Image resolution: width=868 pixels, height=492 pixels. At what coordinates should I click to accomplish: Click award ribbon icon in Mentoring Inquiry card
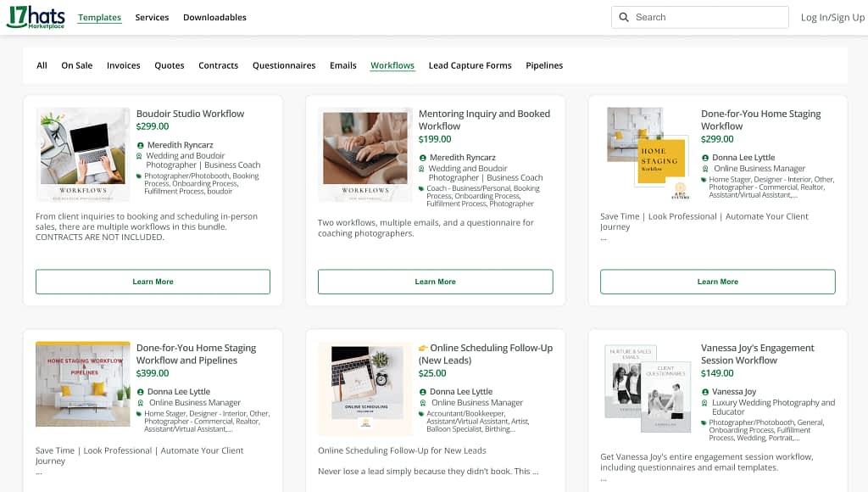click(422, 169)
